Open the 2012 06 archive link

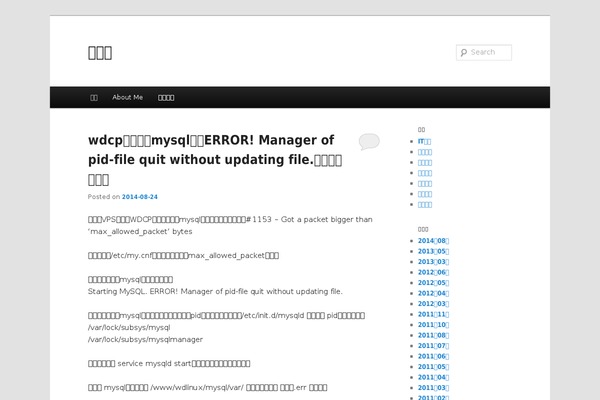point(433,272)
